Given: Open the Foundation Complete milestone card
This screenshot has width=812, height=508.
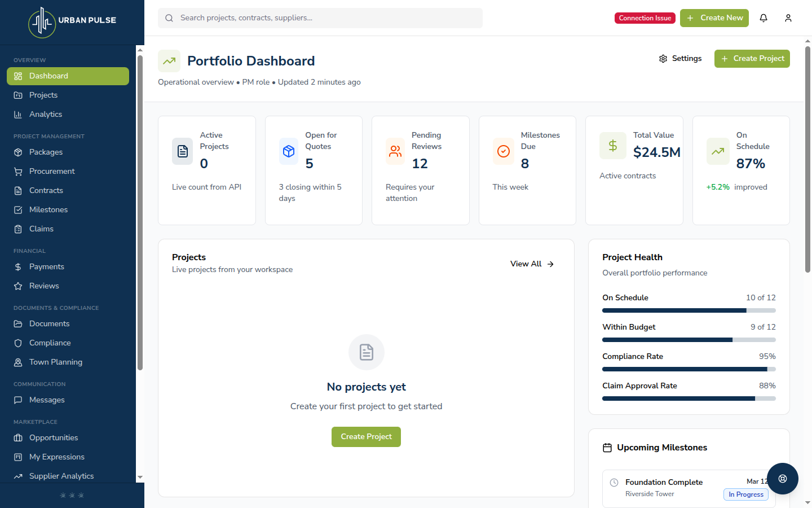Looking at the screenshot, I should [x=689, y=489].
